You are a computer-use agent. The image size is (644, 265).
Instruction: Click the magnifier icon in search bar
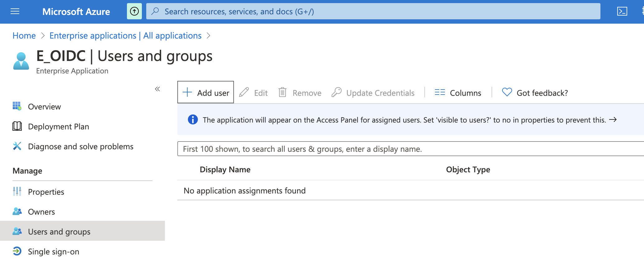click(155, 12)
